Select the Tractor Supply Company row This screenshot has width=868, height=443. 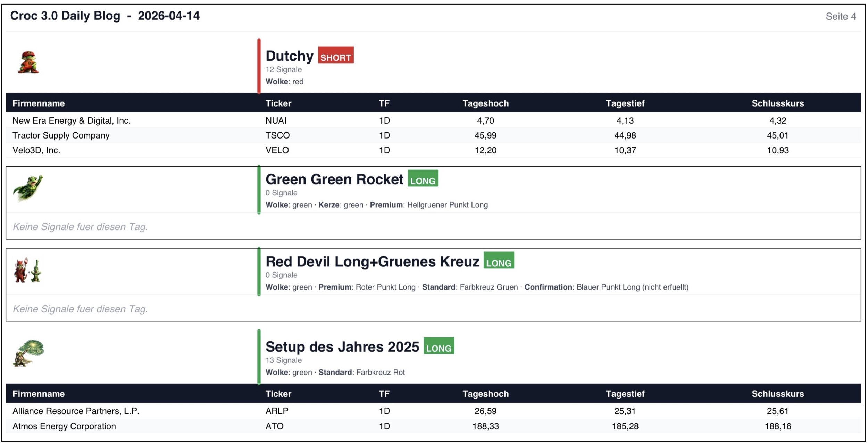pyautogui.click(x=61, y=135)
